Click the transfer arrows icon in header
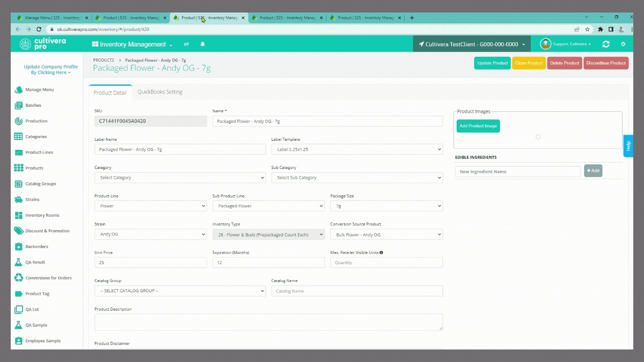644x362 pixels. (186, 44)
